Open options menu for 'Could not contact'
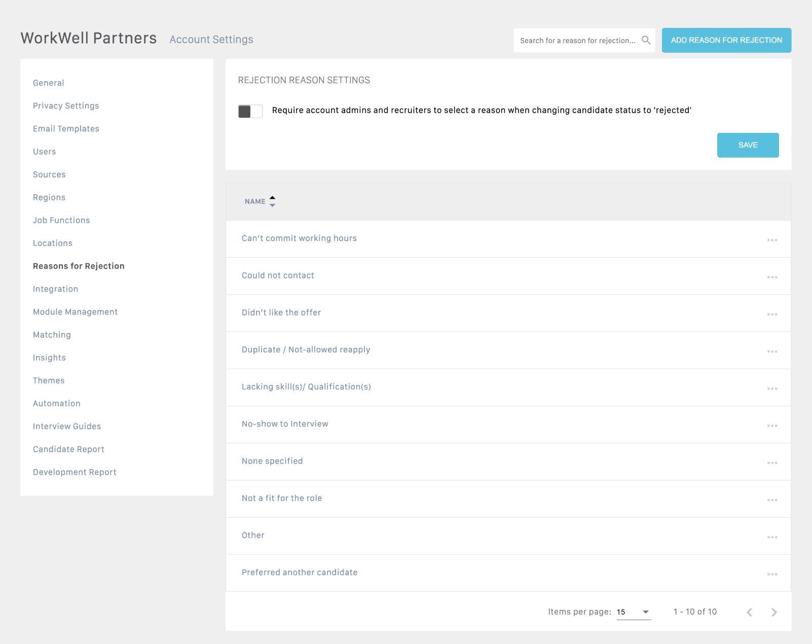The width and height of the screenshot is (812, 644). [772, 277]
